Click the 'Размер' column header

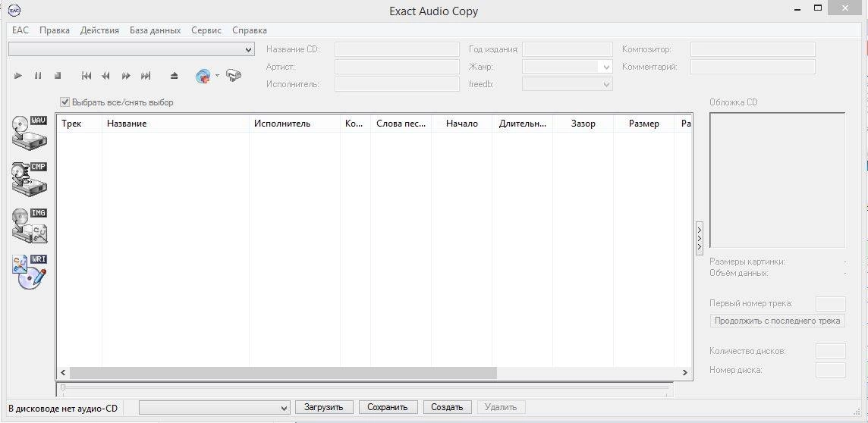tap(644, 124)
